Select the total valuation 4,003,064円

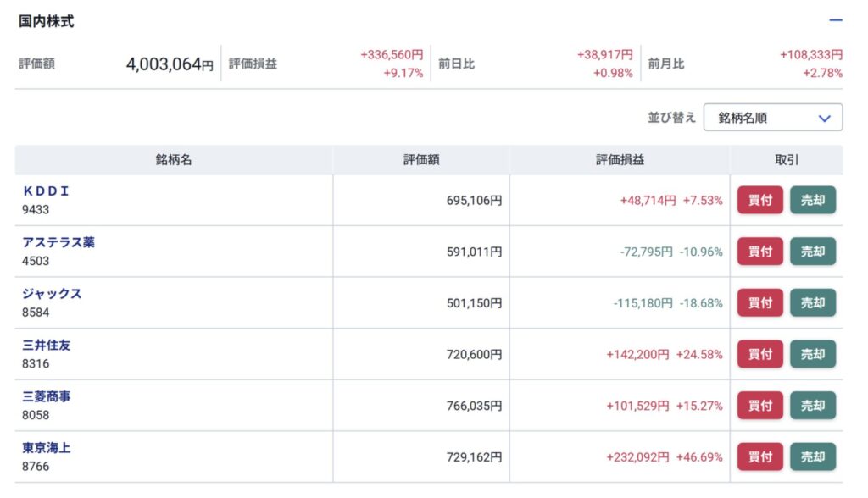point(170,64)
